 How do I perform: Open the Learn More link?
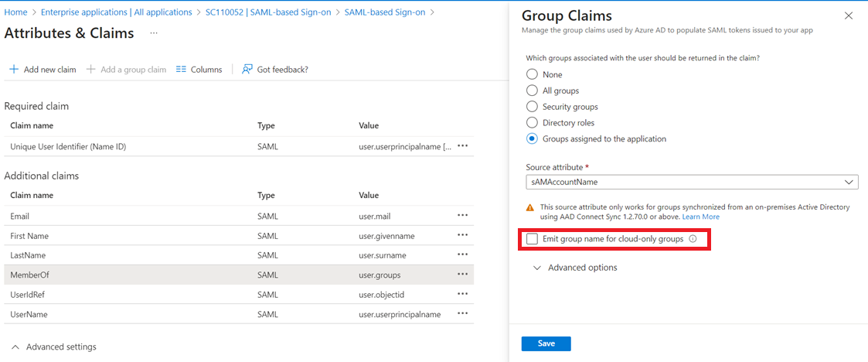coord(701,217)
